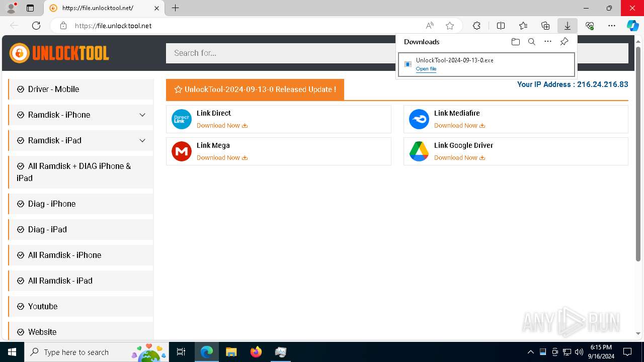This screenshot has width=644, height=362.
Task: Open the Extensions puzzle icon
Action: click(x=476, y=26)
